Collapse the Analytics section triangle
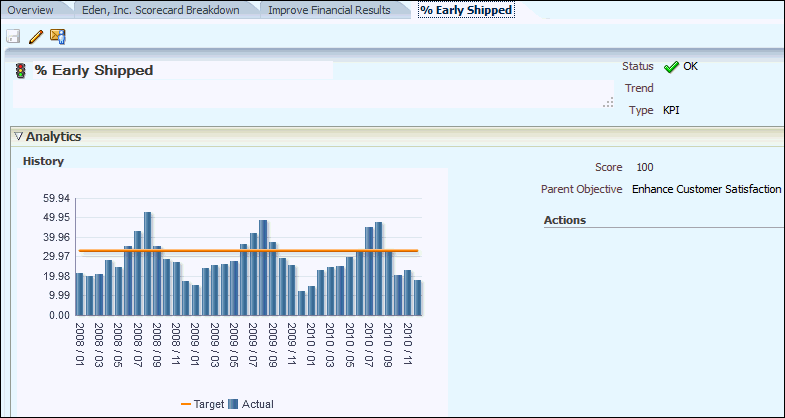Image resolution: width=785 pixels, height=418 pixels. click(19, 136)
